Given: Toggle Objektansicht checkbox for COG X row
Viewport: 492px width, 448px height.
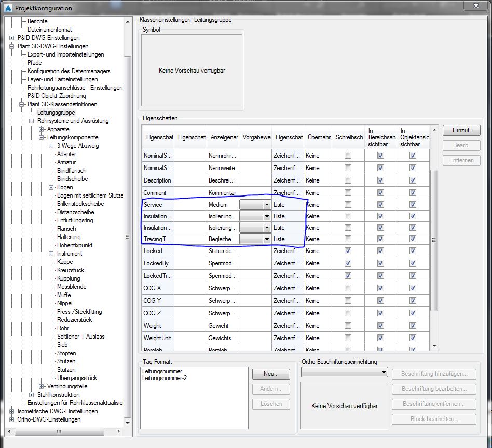Looking at the screenshot, I should tap(413, 288).
